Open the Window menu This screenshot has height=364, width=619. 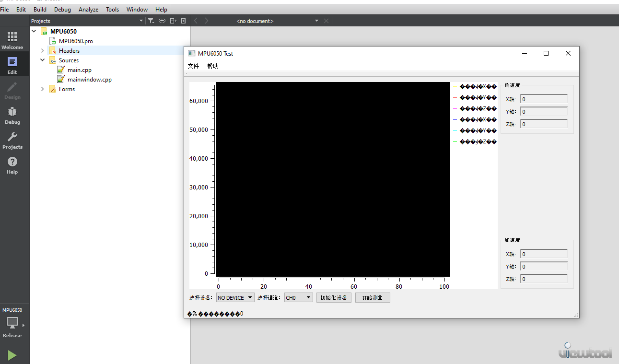[137, 9]
